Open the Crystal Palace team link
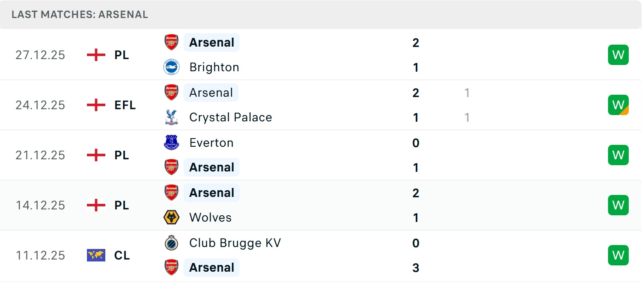Screen dimensions: 644x283 (231, 117)
